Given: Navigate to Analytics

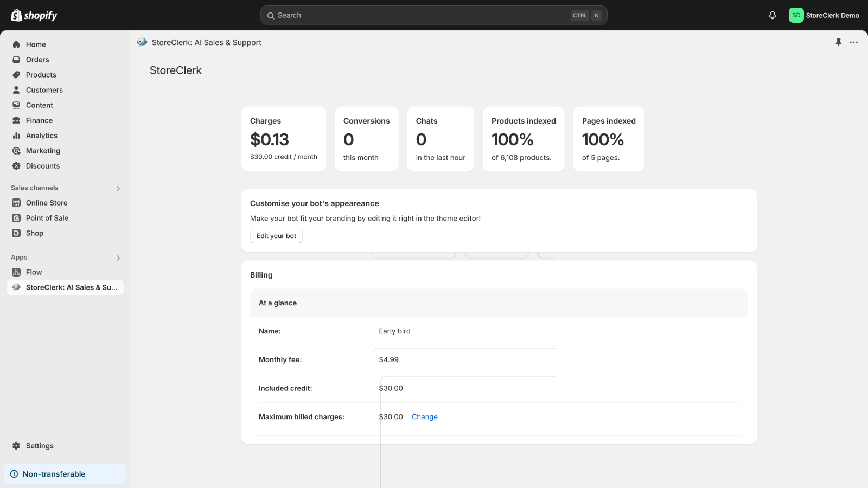Looking at the screenshot, I should 65,136.
